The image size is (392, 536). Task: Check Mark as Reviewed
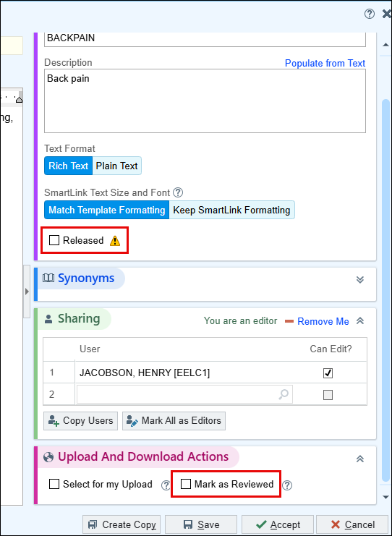coord(186,484)
